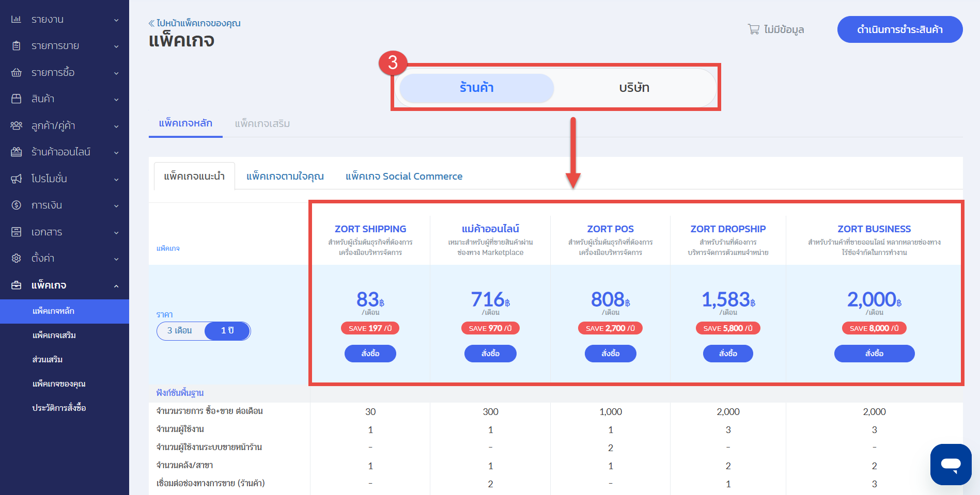Click the purchase basket icon in sidebar
This screenshot has height=495, width=980.
pyautogui.click(x=17, y=73)
